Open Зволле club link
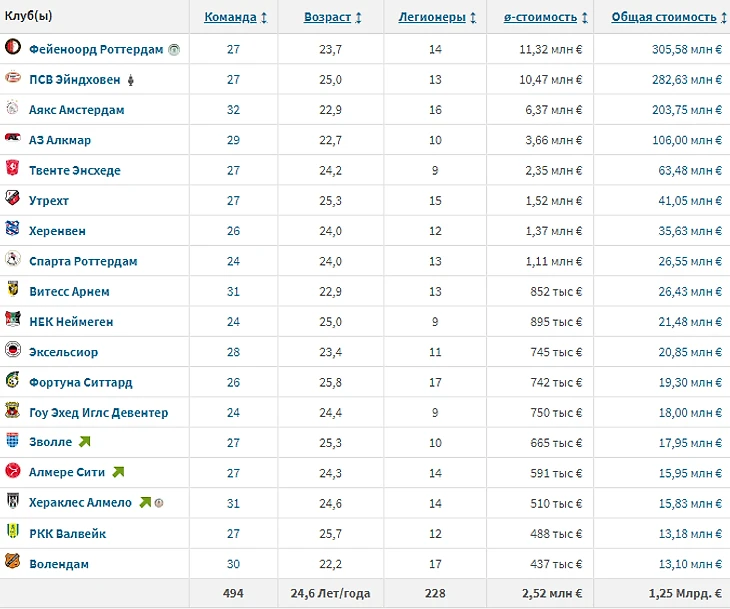The height and width of the screenshot is (609, 730). (51, 442)
